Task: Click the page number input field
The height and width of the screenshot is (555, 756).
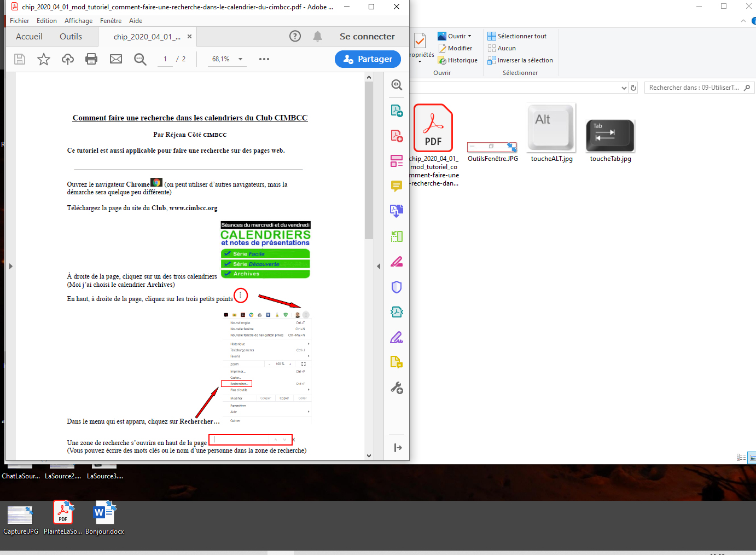Action: click(165, 59)
